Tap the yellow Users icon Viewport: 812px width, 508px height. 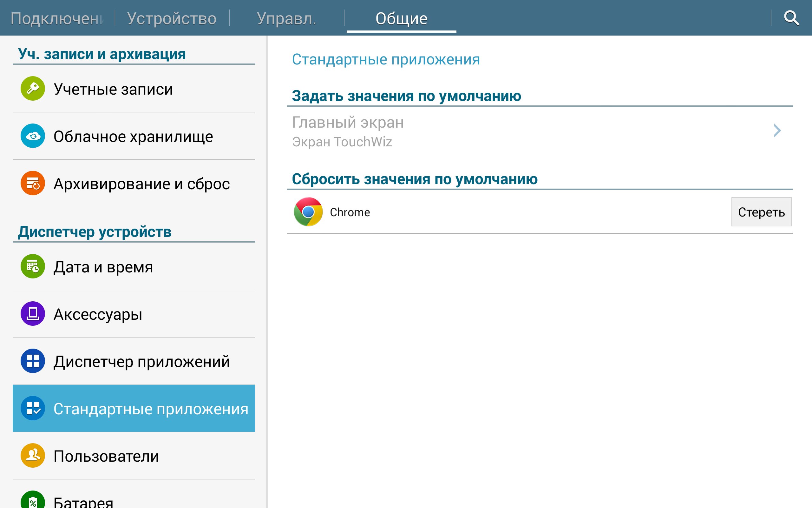click(x=33, y=456)
